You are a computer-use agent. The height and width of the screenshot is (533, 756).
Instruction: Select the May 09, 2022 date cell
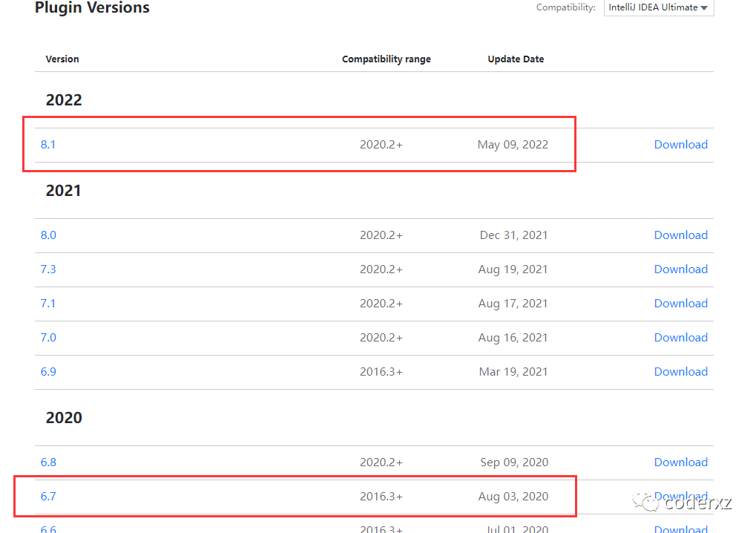click(x=513, y=145)
